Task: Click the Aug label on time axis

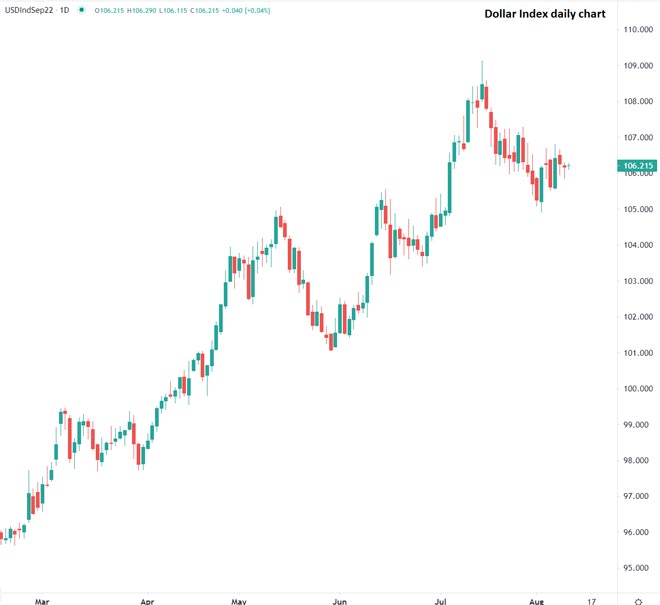Action: 538,602
